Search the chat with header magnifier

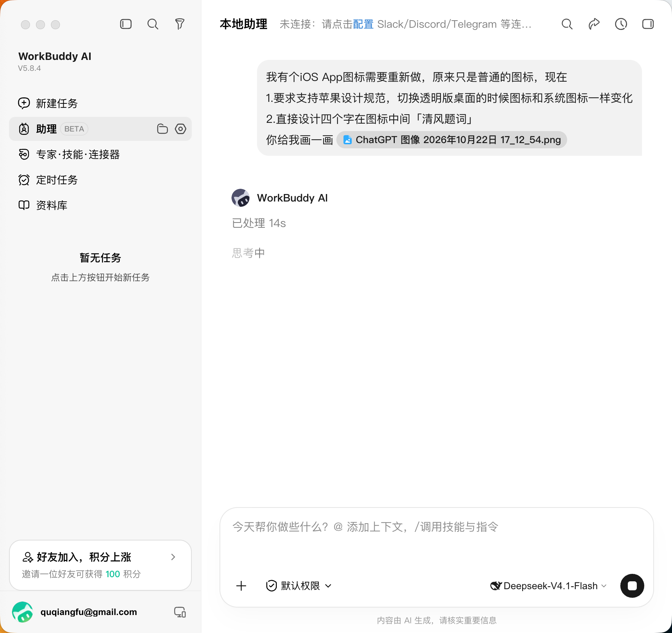(567, 24)
